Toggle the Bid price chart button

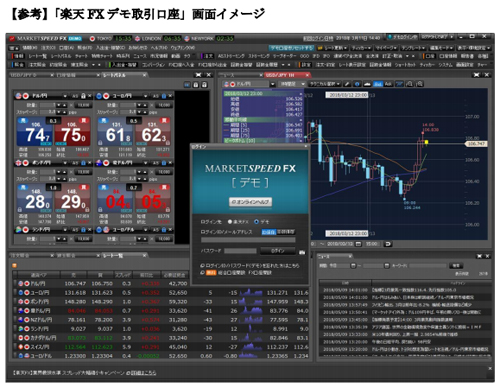[x=377, y=84]
